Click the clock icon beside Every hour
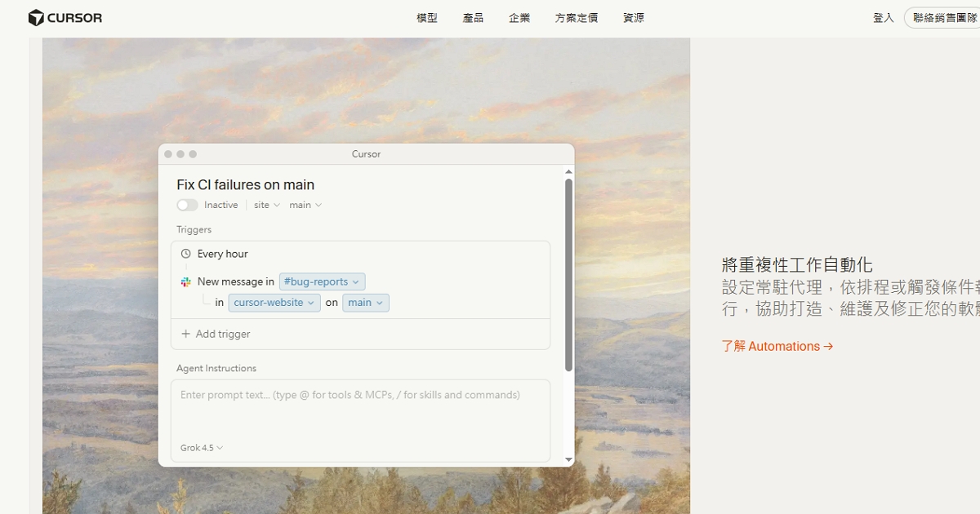This screenshot has height=514, width=980. [186, 254]
